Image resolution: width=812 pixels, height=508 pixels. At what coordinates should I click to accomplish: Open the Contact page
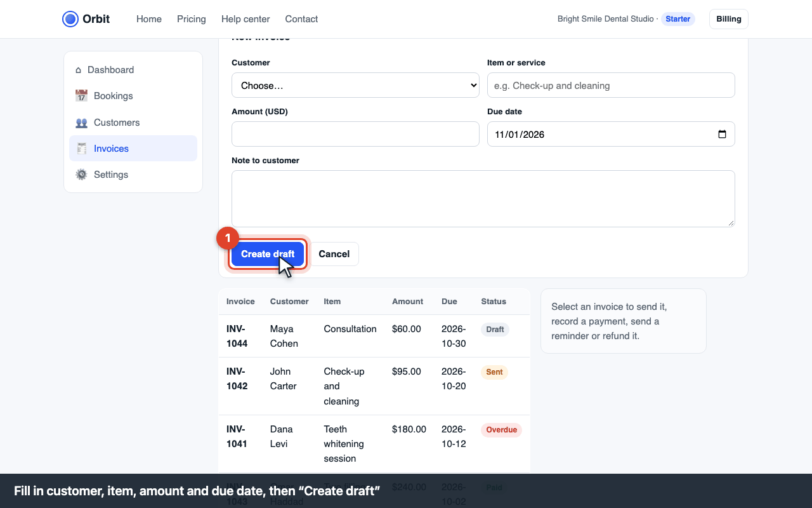point(301,19)
